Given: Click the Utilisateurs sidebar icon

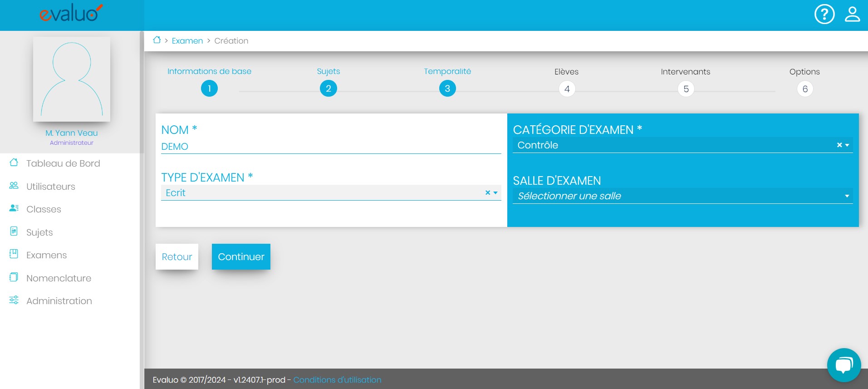Looking at the screenshot, I should tap(14, 186).
